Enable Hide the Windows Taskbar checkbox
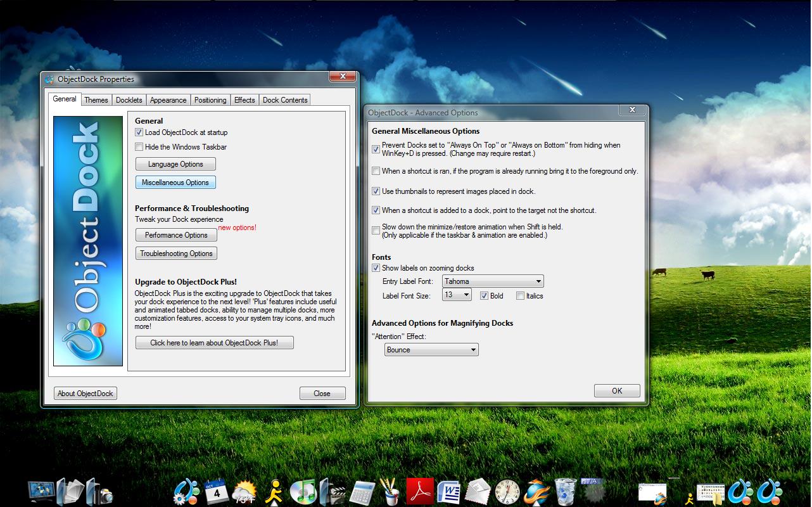This screenshot has width=812, height=507. (x=139, y=147)
